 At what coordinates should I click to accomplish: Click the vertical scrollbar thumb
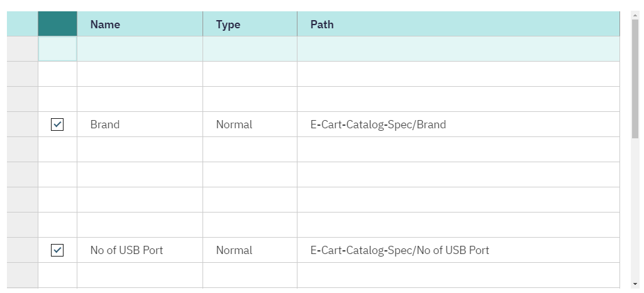(635, 79)
